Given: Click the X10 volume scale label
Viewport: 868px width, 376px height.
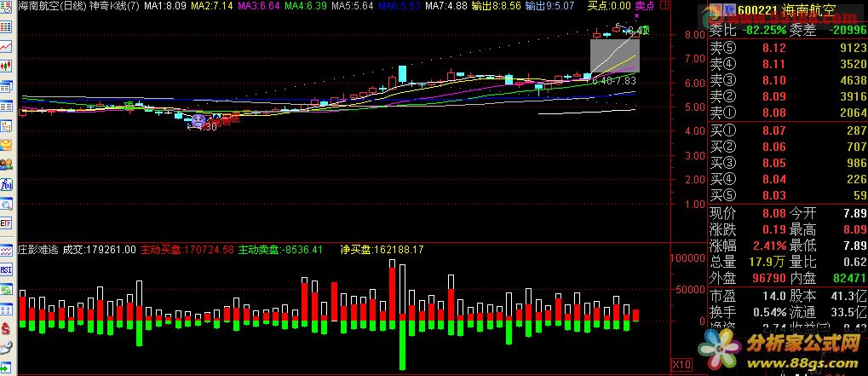Looking at the screenshot, I should click(681, 365).
